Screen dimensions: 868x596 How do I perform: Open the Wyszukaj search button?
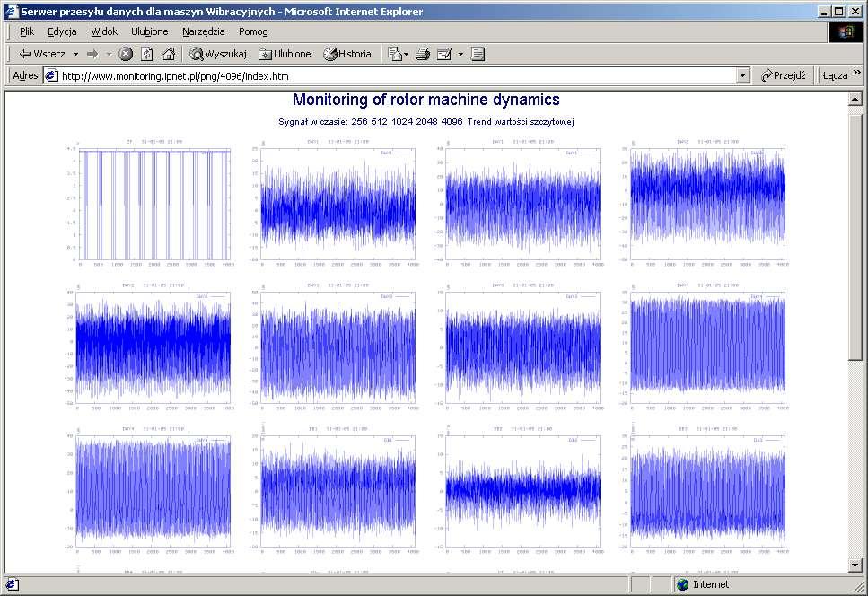[218, 54]
